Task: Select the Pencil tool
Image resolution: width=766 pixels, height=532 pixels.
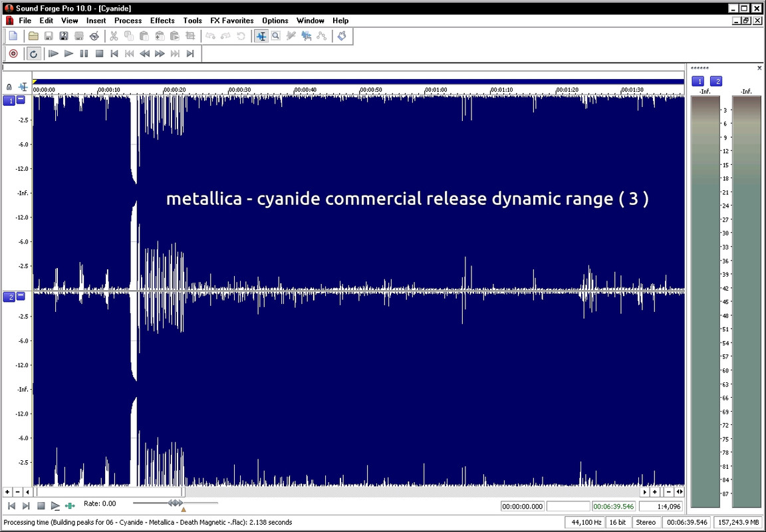Action: coord(291,36)
